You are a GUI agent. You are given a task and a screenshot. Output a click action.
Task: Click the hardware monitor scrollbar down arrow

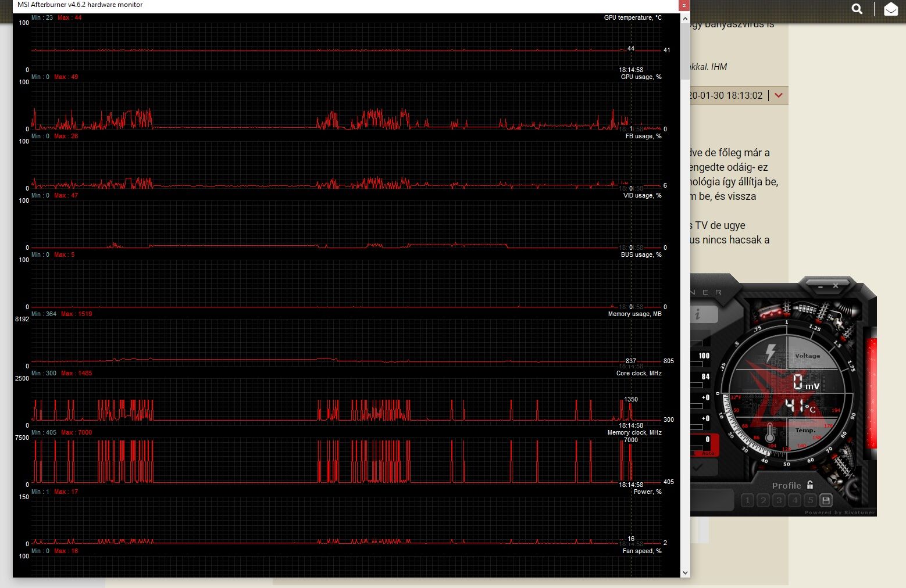[685, 573]
